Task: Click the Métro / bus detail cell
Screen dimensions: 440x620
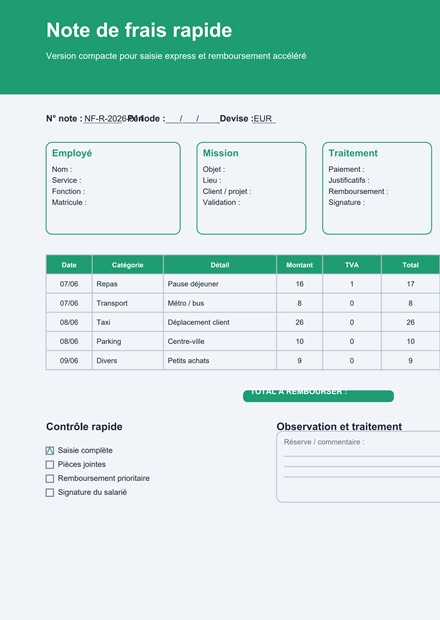Action: pos(220,303)
